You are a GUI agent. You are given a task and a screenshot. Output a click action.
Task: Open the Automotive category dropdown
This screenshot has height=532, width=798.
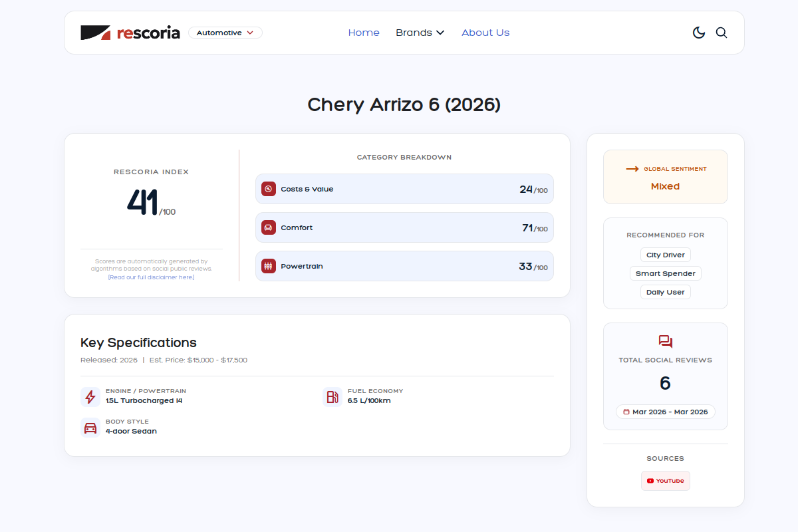[x=225, y=33]
